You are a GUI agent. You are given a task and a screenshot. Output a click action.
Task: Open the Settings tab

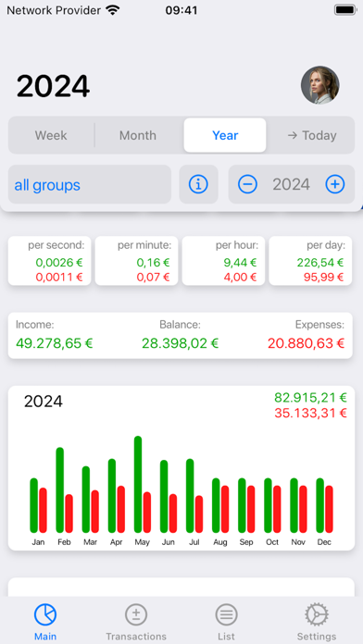(317, 622)
